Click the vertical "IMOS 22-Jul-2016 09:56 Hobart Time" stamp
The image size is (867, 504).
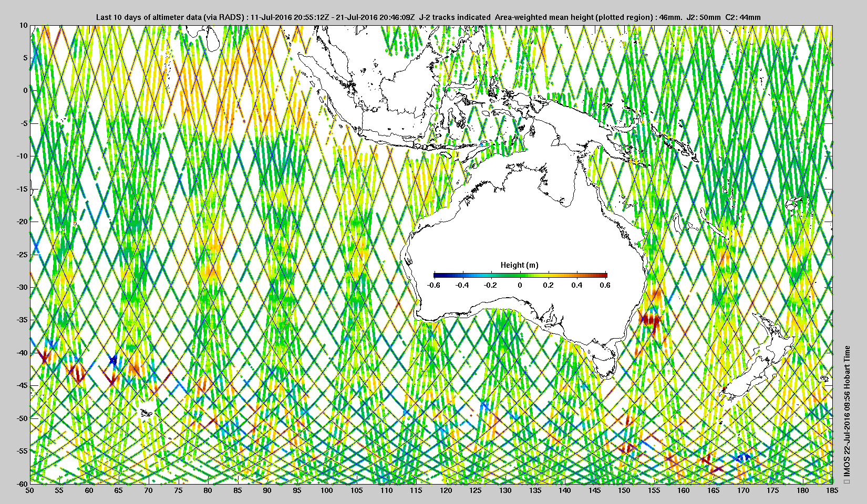click(x=847, y=411)
